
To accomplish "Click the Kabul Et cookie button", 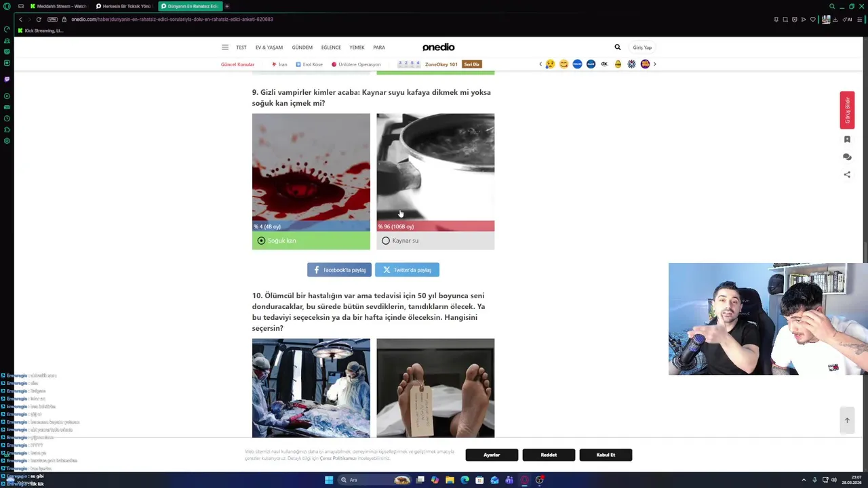I will click(606, 455).
